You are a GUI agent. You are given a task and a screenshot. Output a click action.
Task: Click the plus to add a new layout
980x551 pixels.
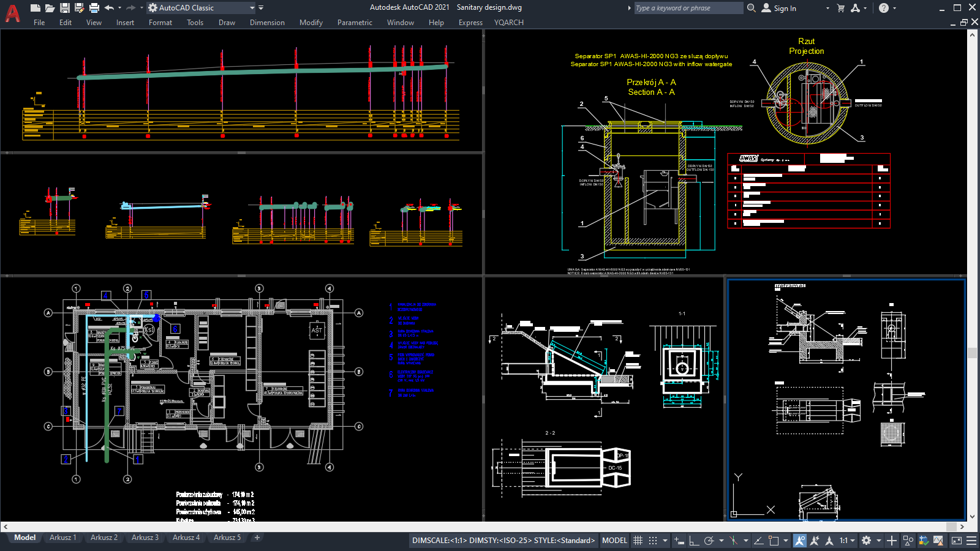[256, 538]
